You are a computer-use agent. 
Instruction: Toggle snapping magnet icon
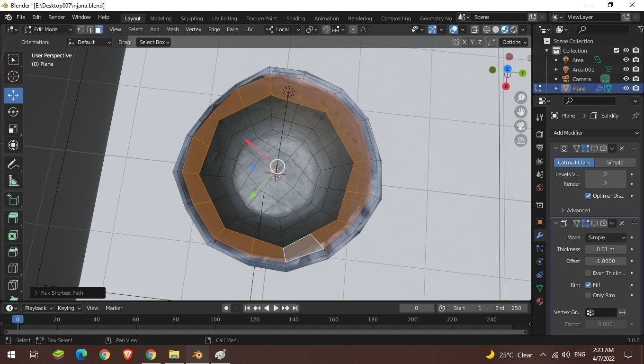(326, 29)
